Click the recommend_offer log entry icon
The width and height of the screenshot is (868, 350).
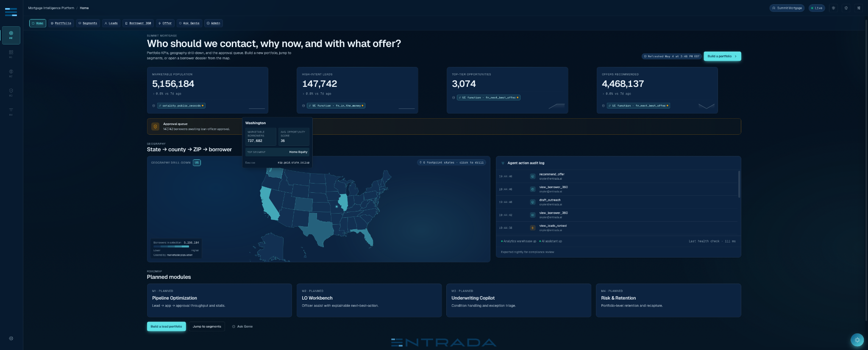(533, 176)
